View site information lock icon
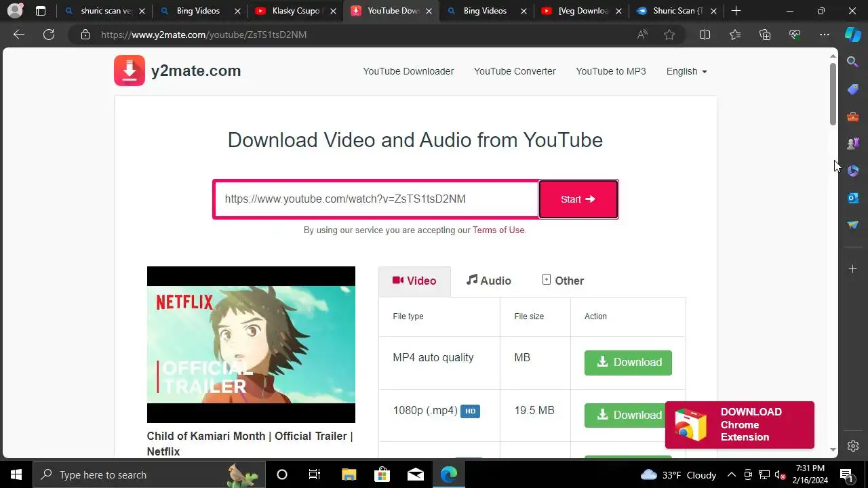Viewport: 868px width, 488px height. tap(85, 35)
